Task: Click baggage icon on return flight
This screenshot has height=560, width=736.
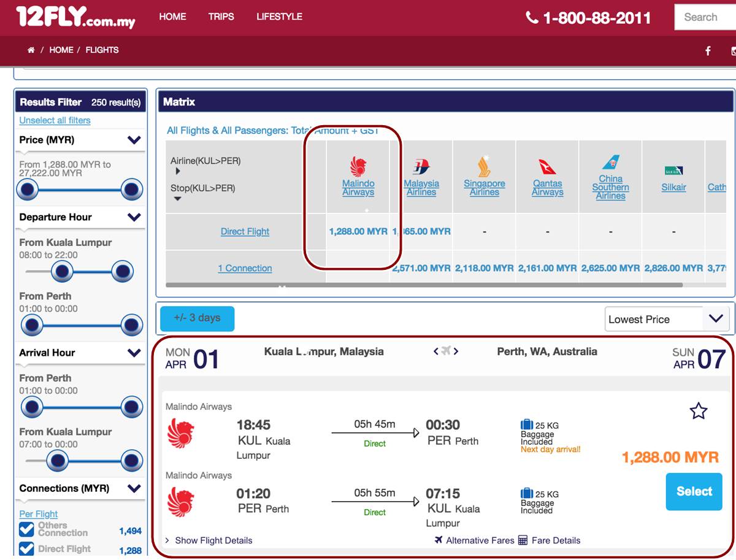Action: coord(527,493)
